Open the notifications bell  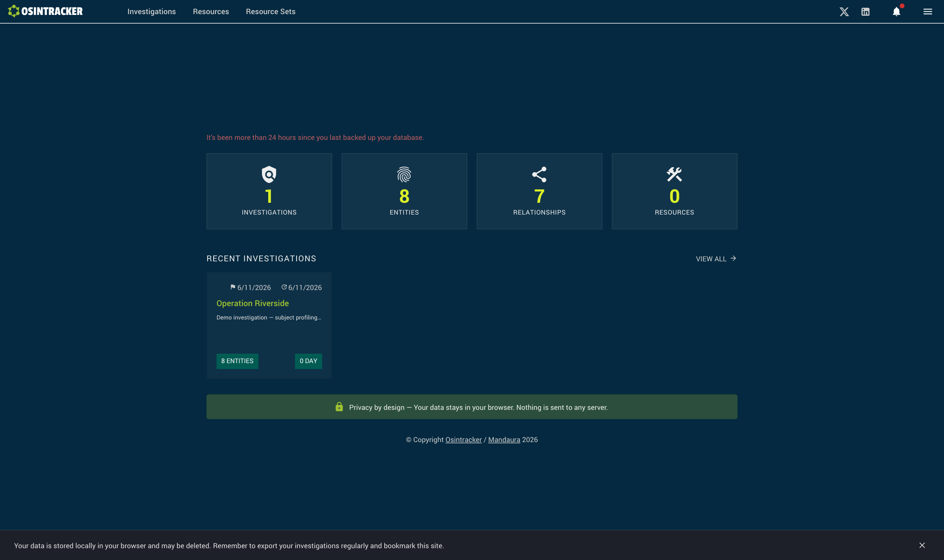coord(896,12)
